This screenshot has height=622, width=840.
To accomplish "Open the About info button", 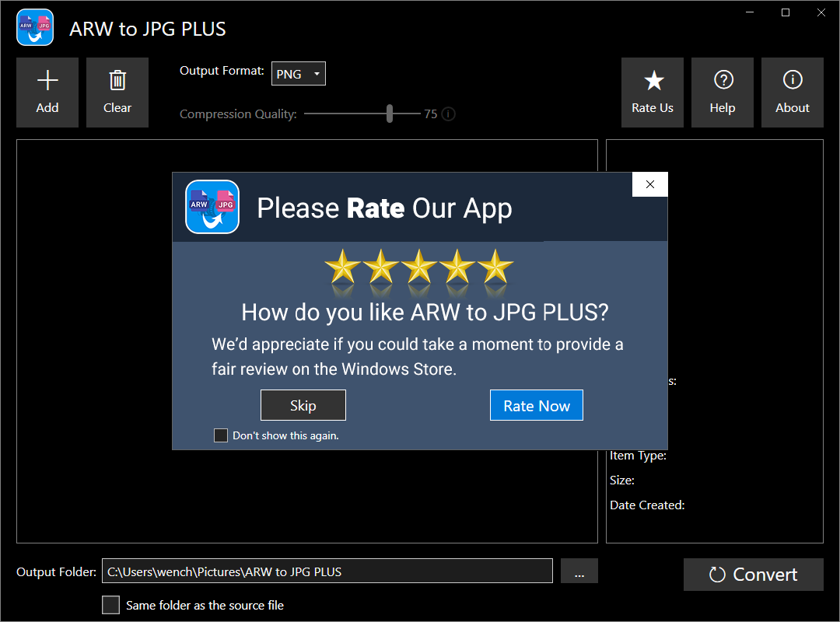I will [793, 93].
